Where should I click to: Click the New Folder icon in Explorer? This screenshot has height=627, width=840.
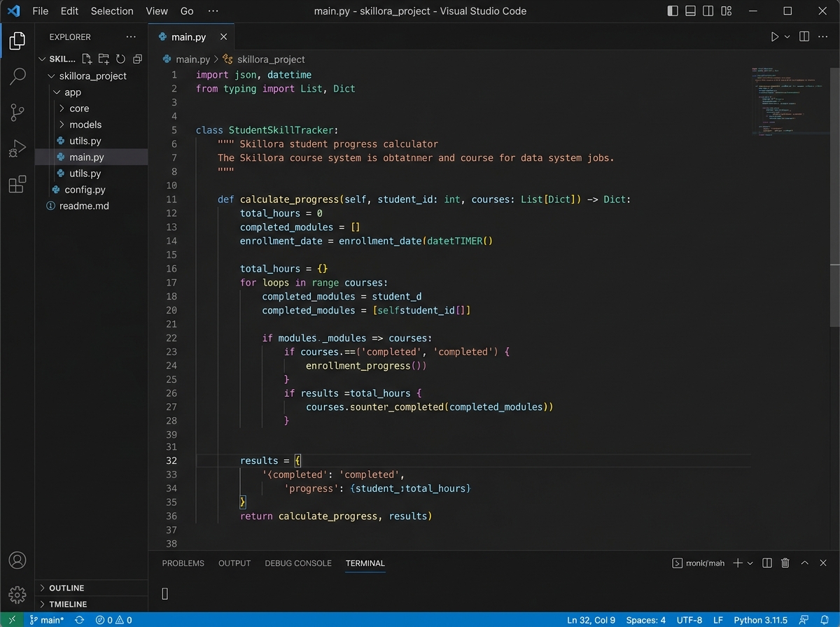click(104, 59)
